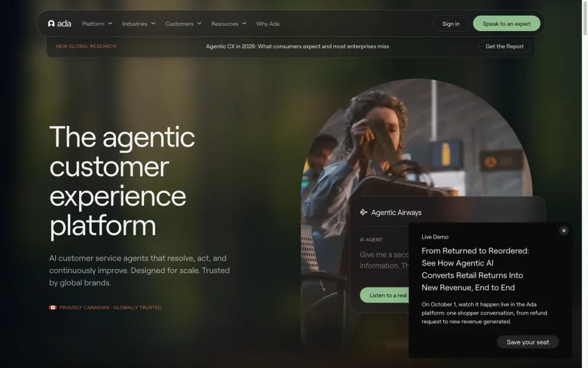
Task: Click the Proudly Canadian Globally Trusted text
Action: click(x=111, y=308)
